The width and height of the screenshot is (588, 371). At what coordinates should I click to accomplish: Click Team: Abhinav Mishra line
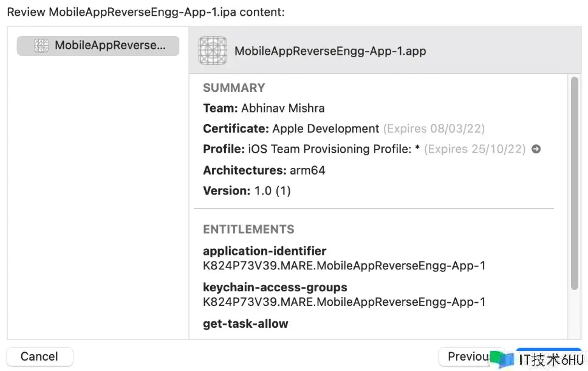pyautogui.click(x=264, y=108)
